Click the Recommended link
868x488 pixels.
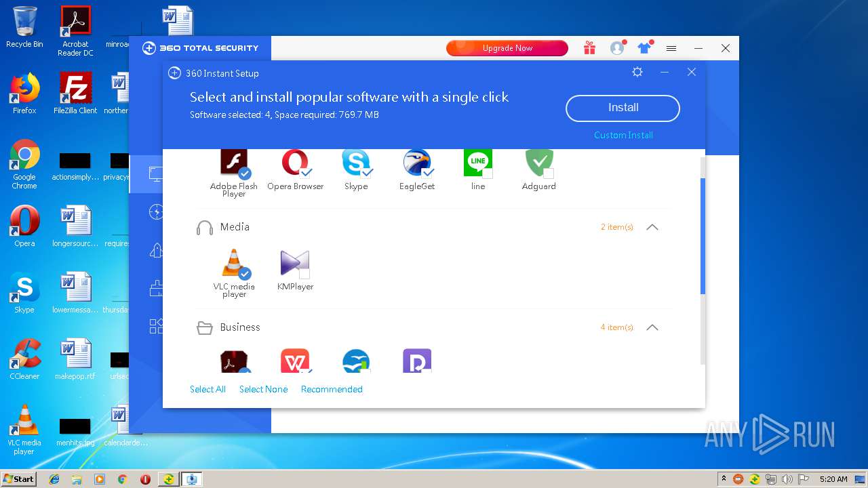[332, 389]
